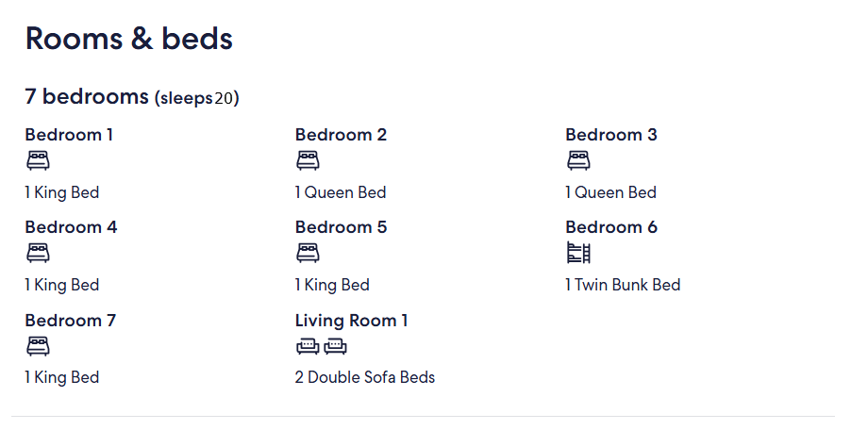Click the first sofa bed icon in Living Room 1
868x430 pixels.
(308, 347)
